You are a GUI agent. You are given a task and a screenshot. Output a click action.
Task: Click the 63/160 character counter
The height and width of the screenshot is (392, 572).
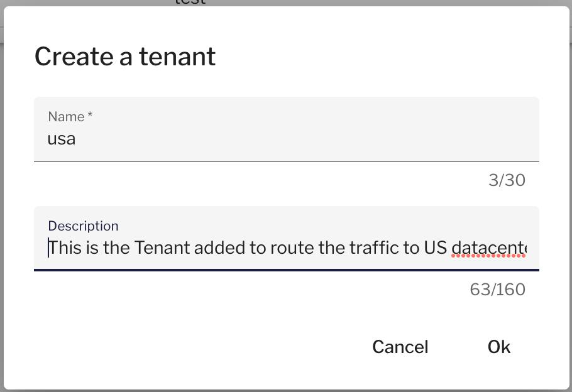(x=497, y=290)
